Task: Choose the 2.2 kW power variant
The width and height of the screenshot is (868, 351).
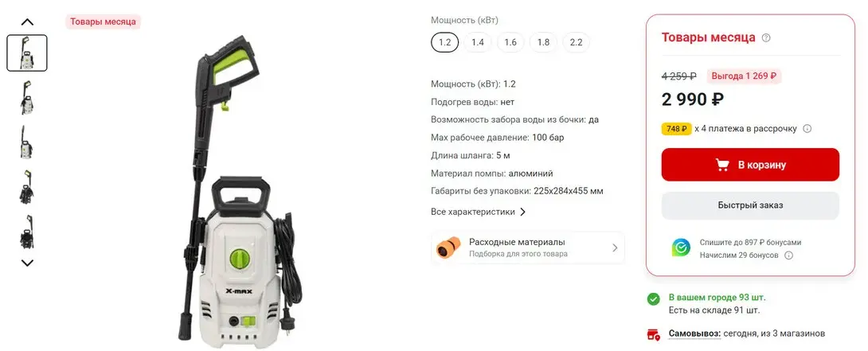Action: pos(577,43)
